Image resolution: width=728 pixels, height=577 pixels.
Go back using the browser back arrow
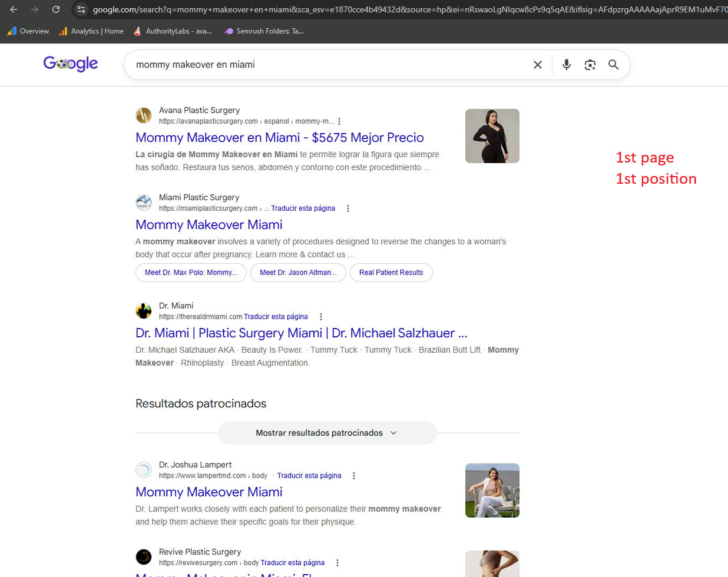[14, 9]
